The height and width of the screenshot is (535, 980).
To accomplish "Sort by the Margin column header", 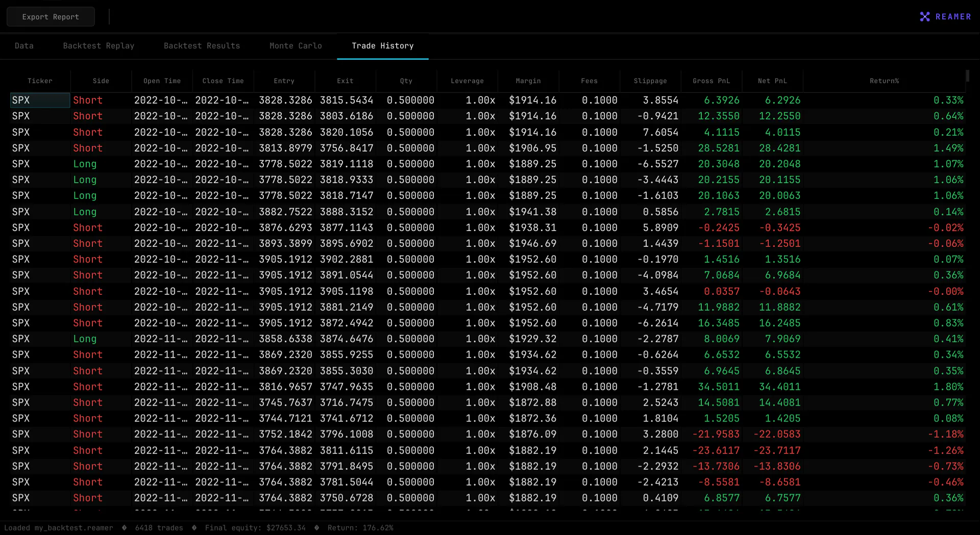I will 528,81.
